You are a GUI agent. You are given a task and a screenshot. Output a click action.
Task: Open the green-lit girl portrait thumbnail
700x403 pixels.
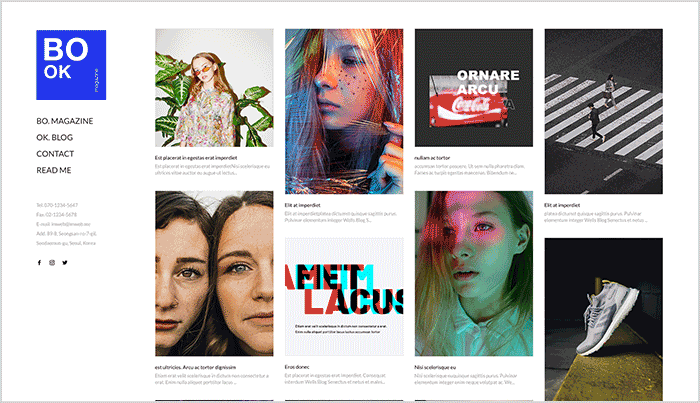tap(474, 274)
